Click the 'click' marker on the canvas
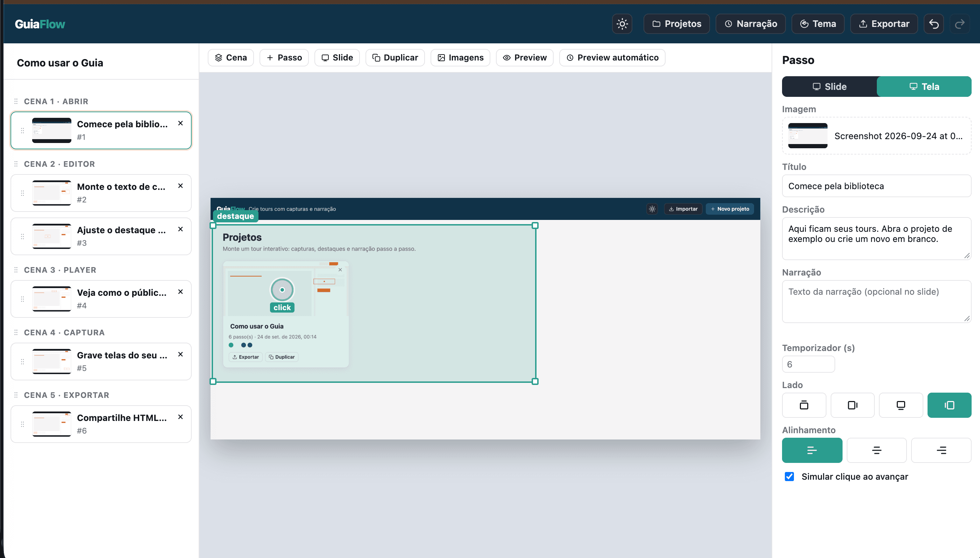 (x=282, y=290)
